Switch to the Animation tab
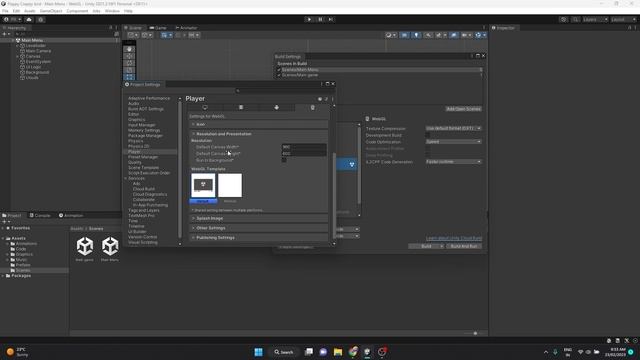Screen dimensions: 640x360 (x=71, y=216)
